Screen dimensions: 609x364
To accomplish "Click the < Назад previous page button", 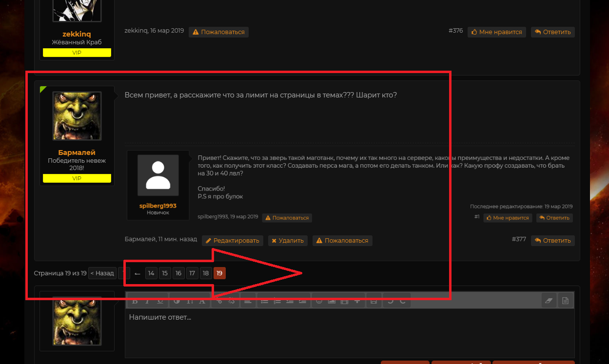I will click(x=102, y=273).
